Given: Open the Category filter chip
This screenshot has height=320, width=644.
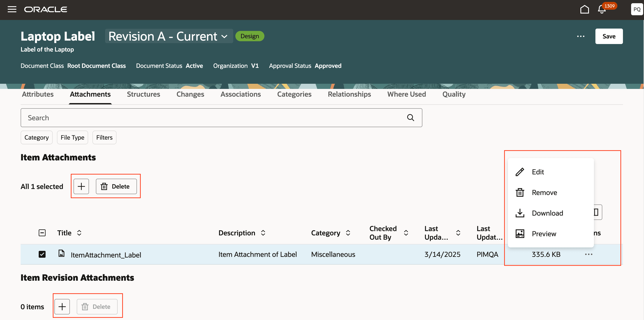Looking at the screenshot, I should [x=37, y=137].
